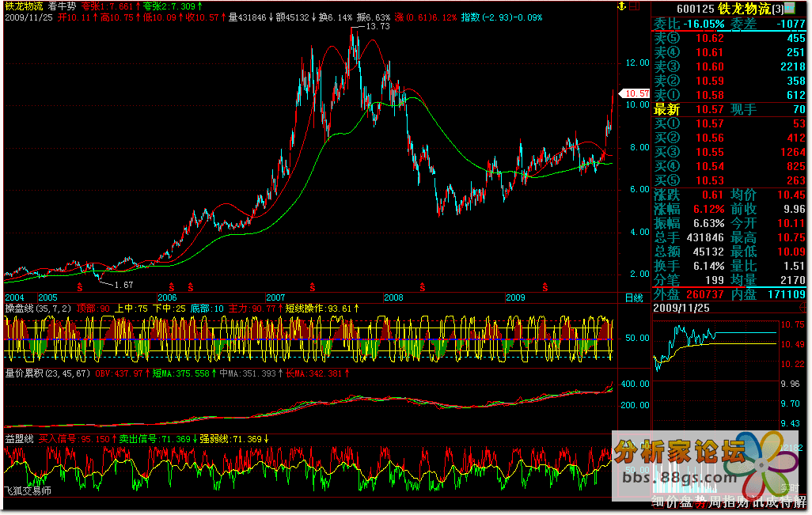
Task: Click the red S marker near 2008
Action: click(x=422, y=285)
